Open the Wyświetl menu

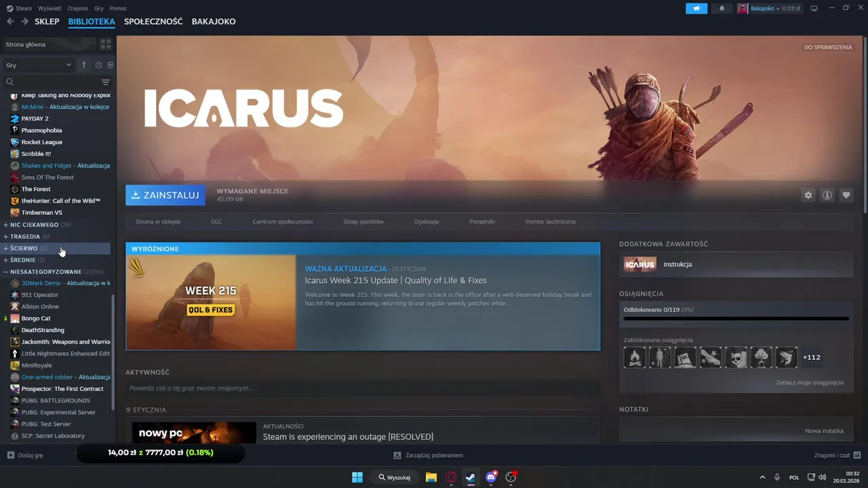click(50, 8)
